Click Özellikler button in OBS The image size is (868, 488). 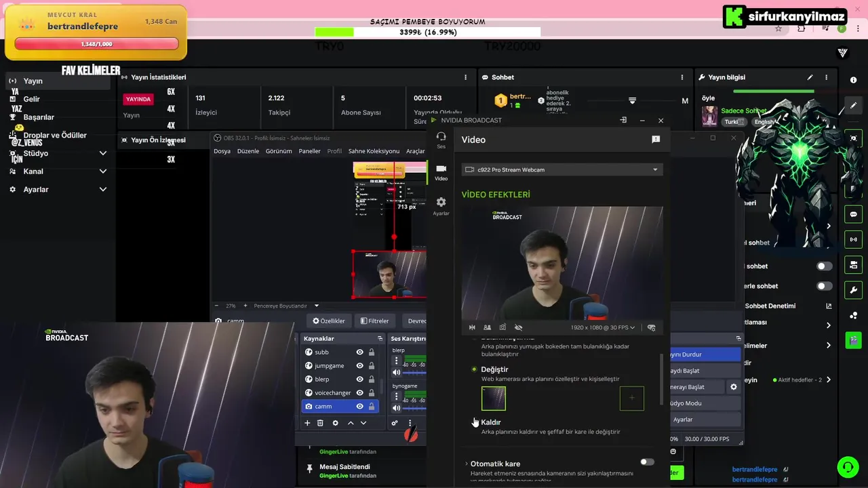328,321
